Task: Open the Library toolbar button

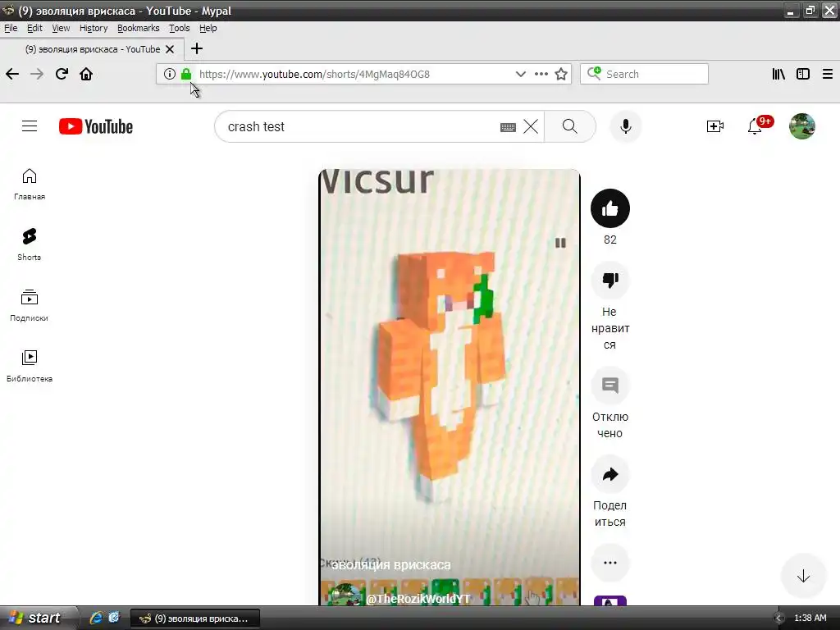Action: 778,74
